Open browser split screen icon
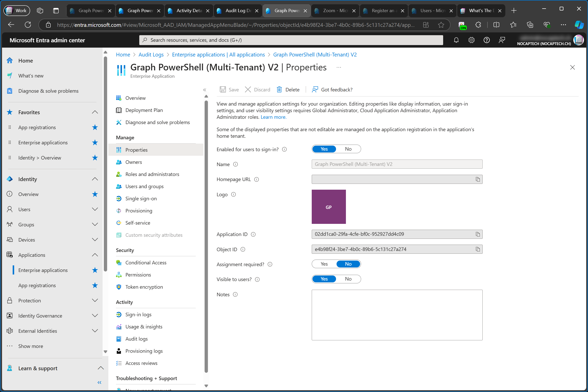The width and height of the screenshot is (588, 392). tap(496, 25)
